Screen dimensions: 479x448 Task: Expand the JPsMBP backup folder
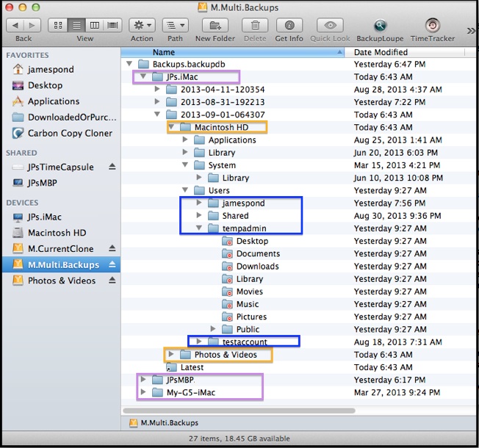coord(143,380)
